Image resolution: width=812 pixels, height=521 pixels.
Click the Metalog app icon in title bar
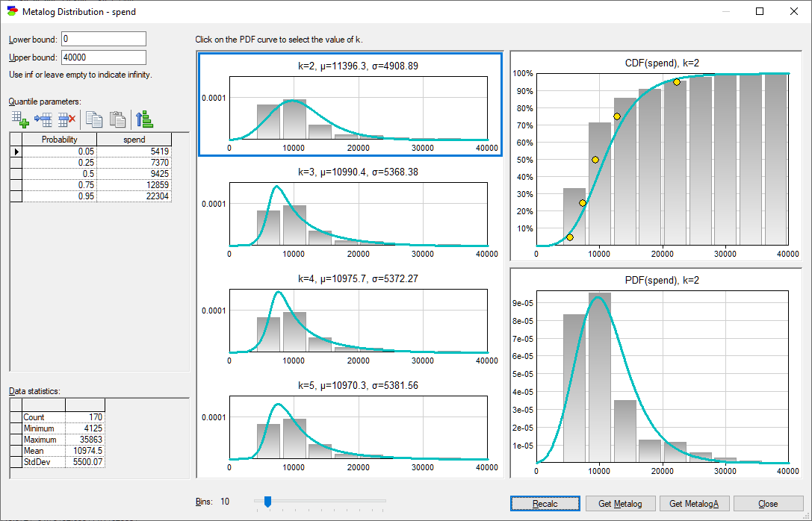pyautogui.click(x=12, y=11)
